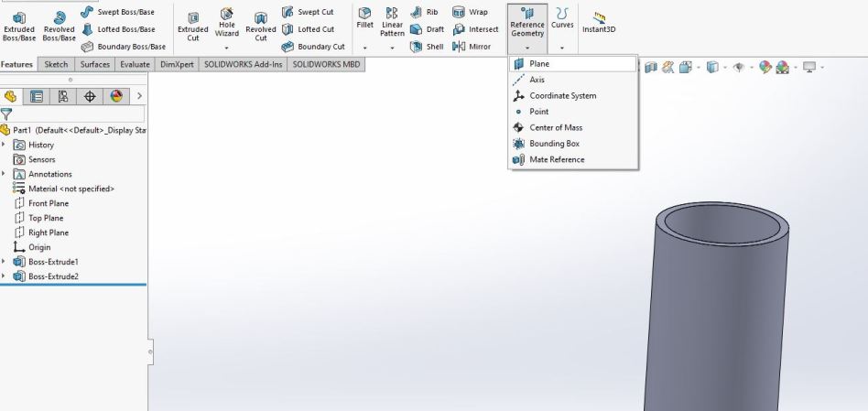
Task: Click the Extruded Boss/Base tool
Action: click(x=19, y=27)
